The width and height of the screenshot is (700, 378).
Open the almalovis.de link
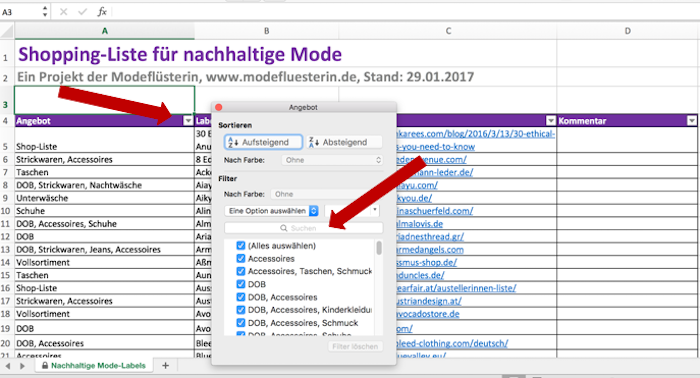pyautogui.click(x=420, y=224)
